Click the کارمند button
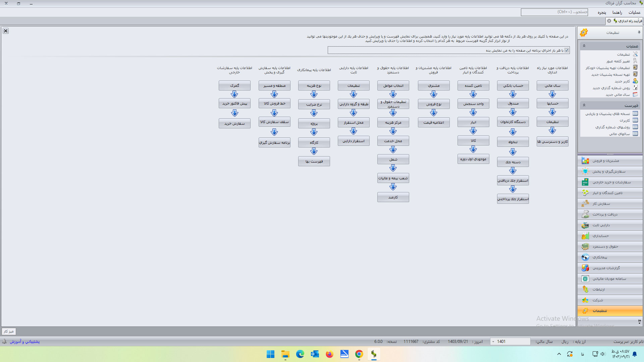This screenshot has width=644, height=362. [393, 197]
